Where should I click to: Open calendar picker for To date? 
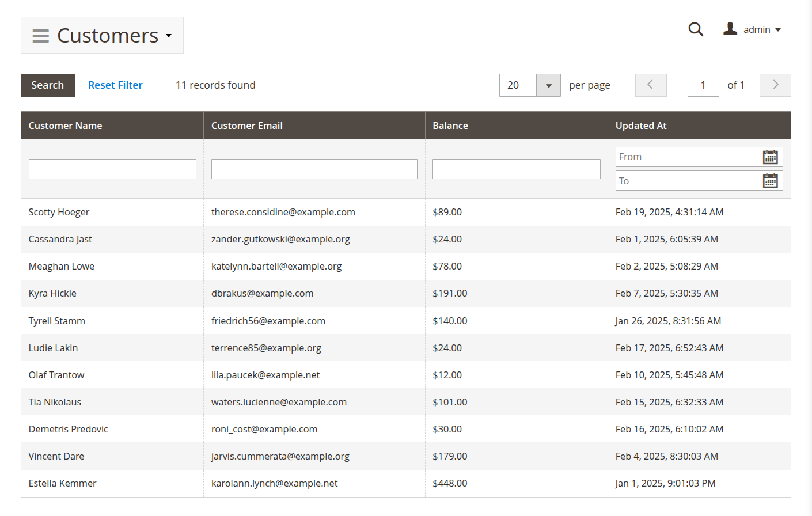pyautogui.click(x=770, y=181)
